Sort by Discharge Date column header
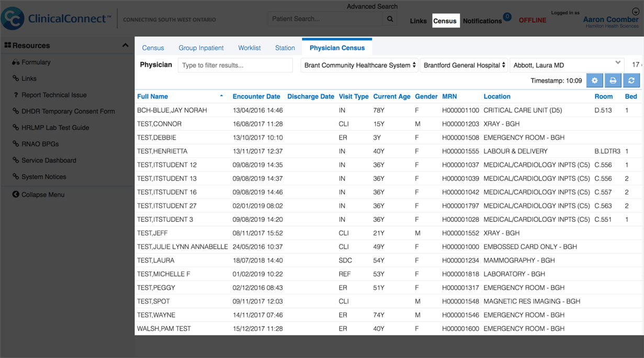The image size is (644, 358). coord(311,97)
